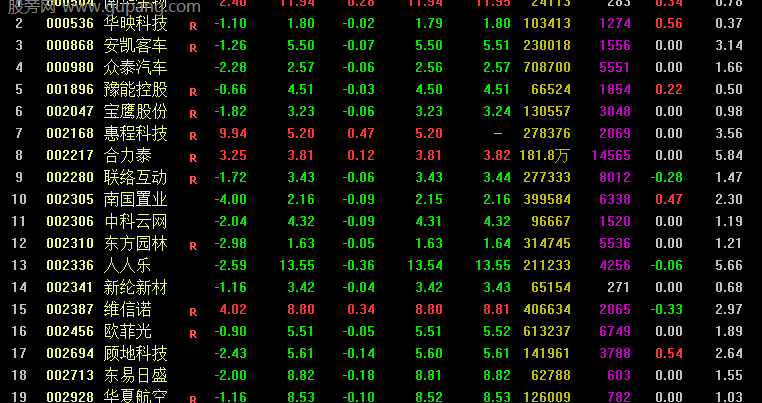This screenshot has width=762, height=403.
Task: Click the 4.02 percent change value
Action: [233, 309]
